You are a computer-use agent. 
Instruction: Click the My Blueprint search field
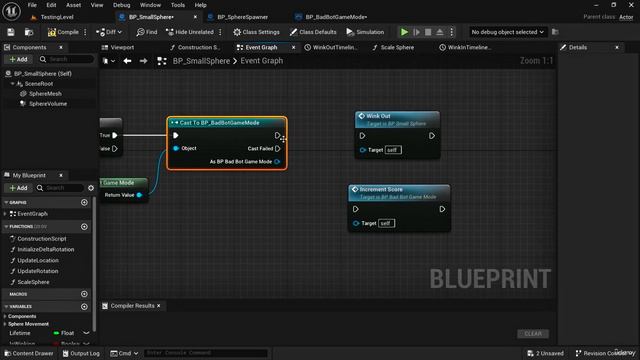point(60,188)
